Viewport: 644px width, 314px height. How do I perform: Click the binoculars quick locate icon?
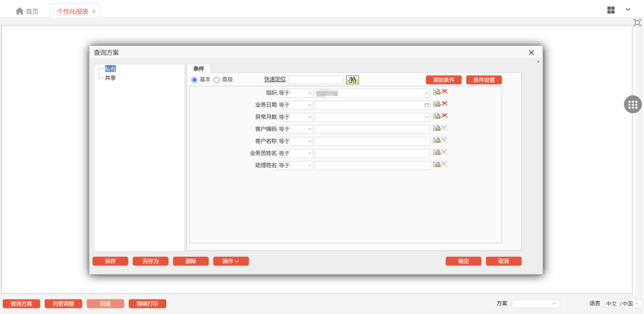[352, 80]
